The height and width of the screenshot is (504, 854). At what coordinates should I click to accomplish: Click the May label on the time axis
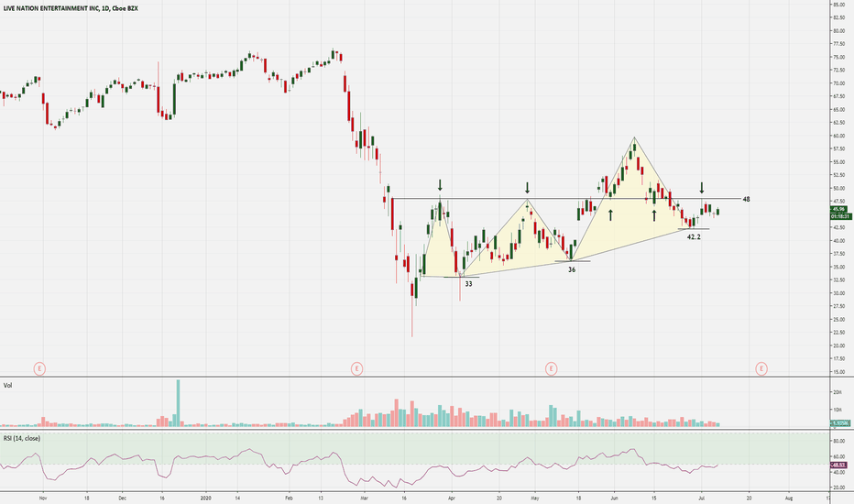point(535,498)
